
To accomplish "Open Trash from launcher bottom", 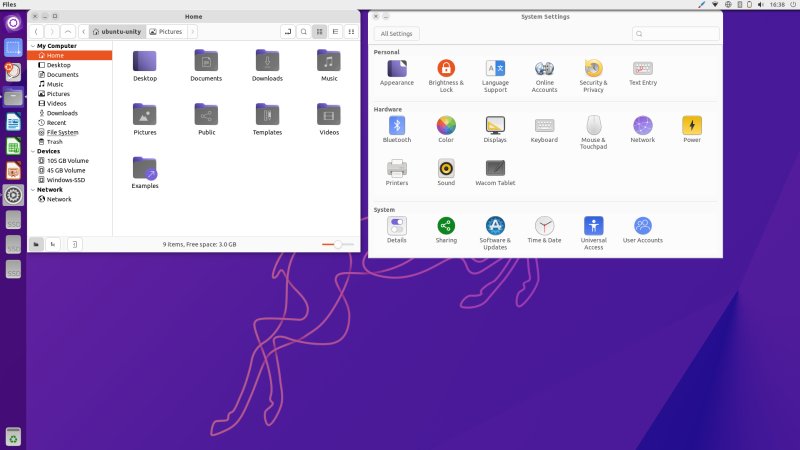I will 13,437.
